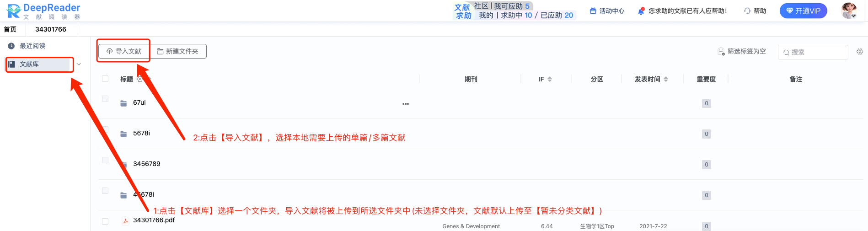Image resolution: width=868 pixels, height=231 pixels.
Task: Click the 导入文献 import button
Action: pyautogui.click(x=124, y=51)
